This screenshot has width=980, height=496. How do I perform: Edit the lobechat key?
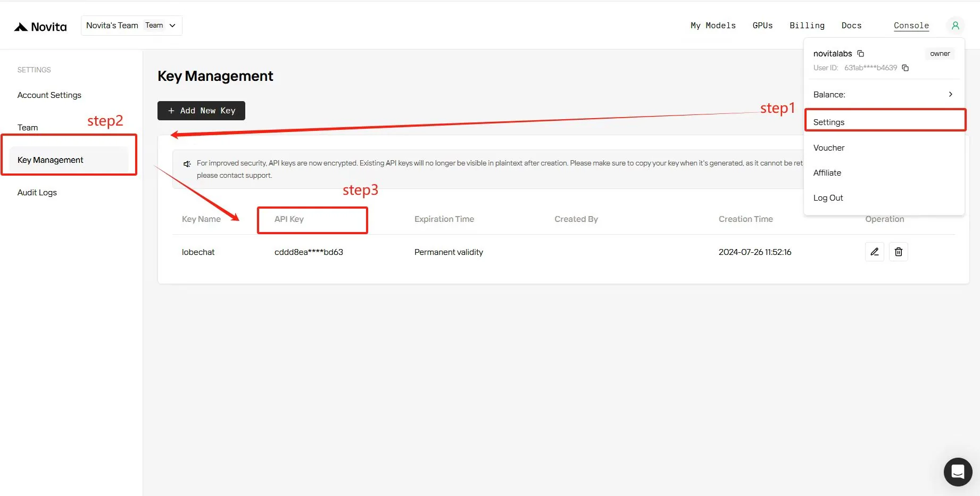pos(875,252)
